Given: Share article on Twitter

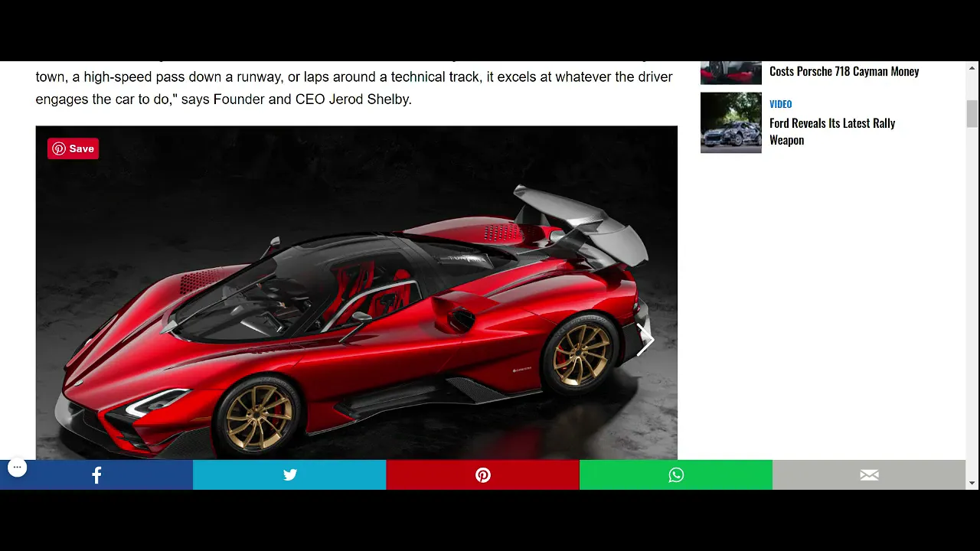Looking at the screenshot, I should coord(289,475).
